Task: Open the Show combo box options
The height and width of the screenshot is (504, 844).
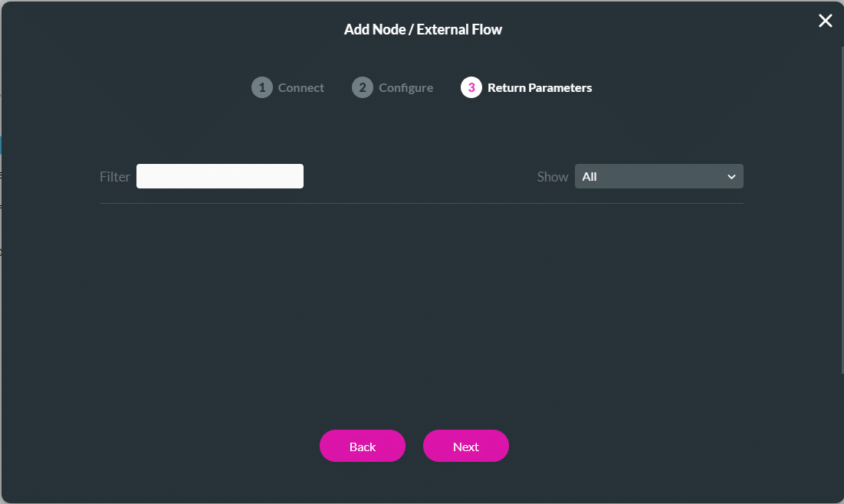Action: pyautogui.click(x=659, y=176)
